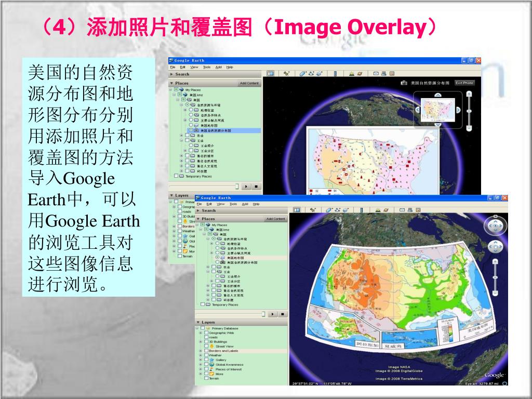Click stop button in front window Places panel
The image size is (532, 399).
[282, 314]
